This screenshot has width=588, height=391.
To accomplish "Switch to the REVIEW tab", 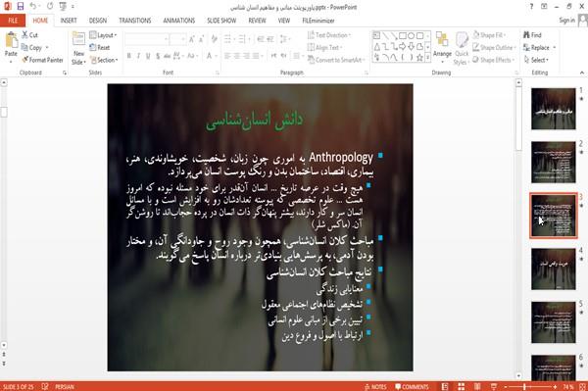I will click(257, 21).
